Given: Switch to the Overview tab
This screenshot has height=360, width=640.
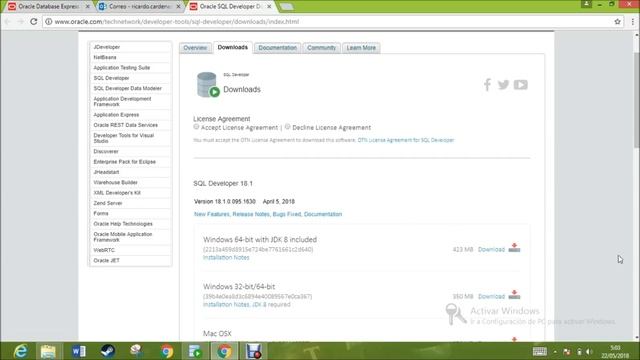Looking at the screenshot, I should [x=195, y=48].
